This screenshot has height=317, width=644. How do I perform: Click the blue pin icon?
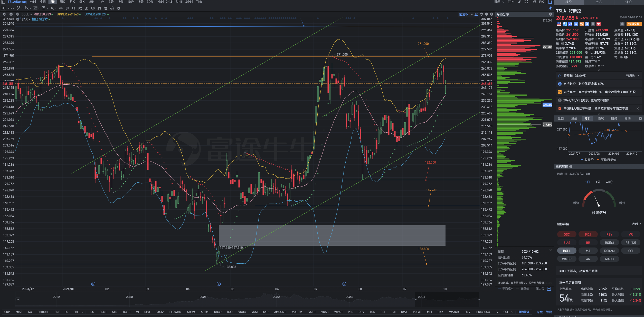click(x=550, y=8)
